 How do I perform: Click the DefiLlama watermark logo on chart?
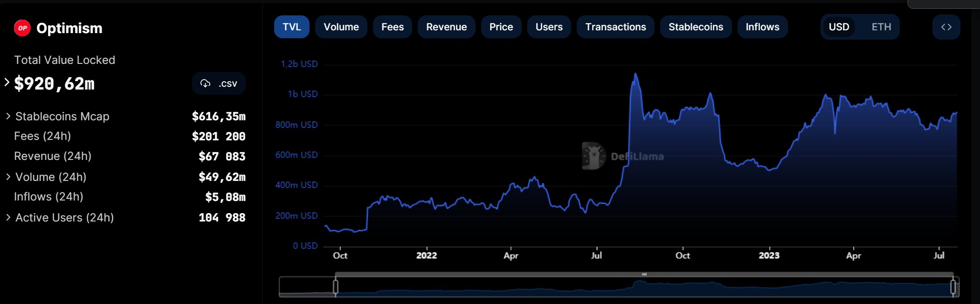click(x=594, y=156)
